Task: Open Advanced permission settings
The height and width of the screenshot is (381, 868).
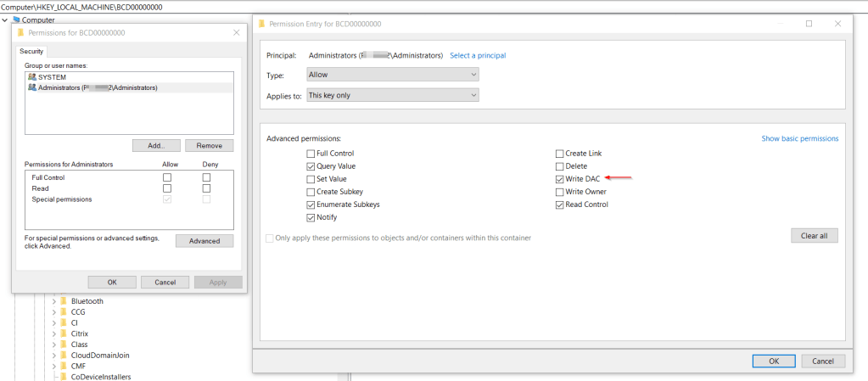Action: 204,241
